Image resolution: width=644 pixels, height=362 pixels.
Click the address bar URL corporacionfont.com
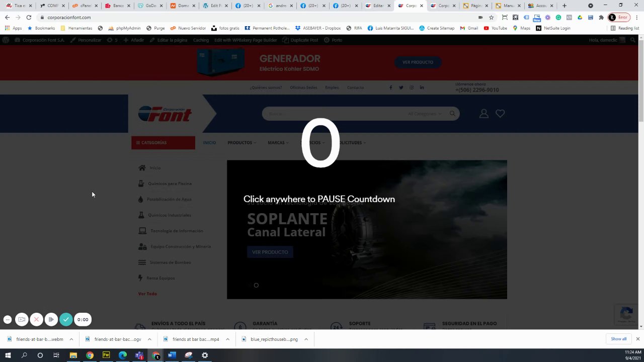pyautogui.click(x=69, y=17)
